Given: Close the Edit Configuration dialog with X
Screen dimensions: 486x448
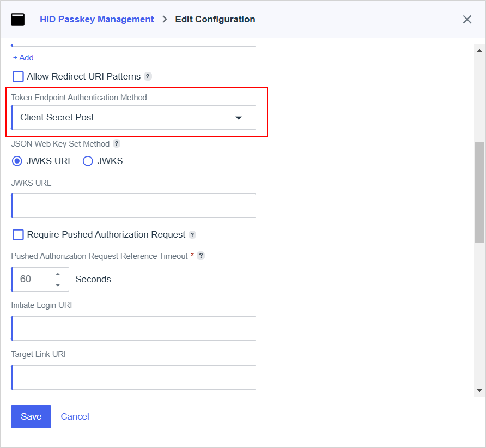Looking at the screenshot, I should [467, 20].
